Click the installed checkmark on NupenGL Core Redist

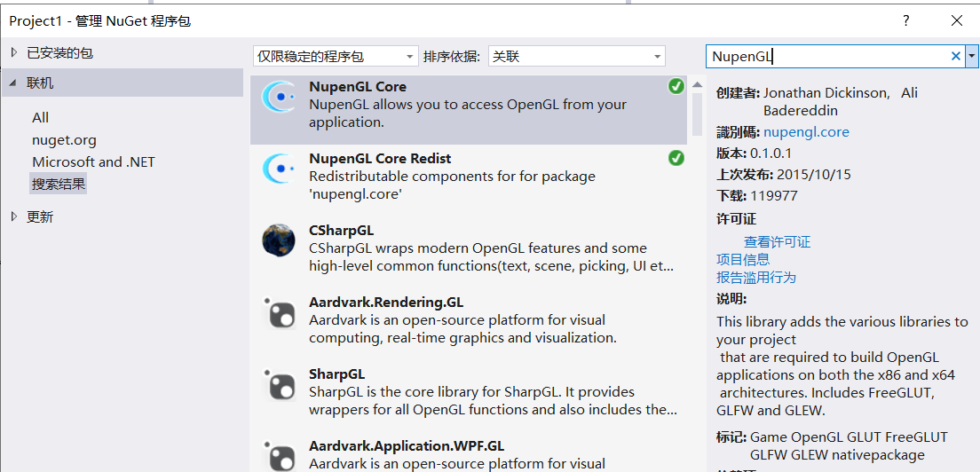(x=676, y=158)
